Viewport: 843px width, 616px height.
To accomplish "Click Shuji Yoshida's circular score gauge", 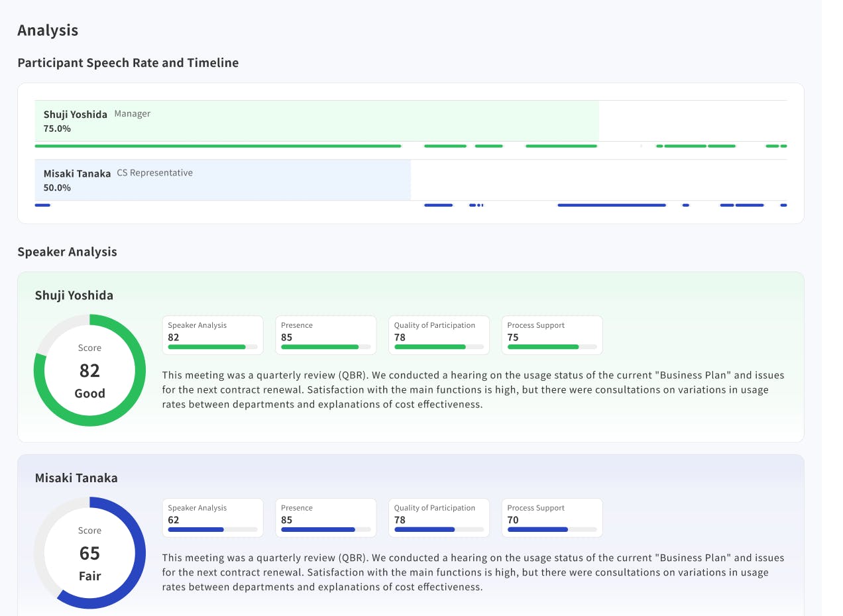I will tap(89, 370).
